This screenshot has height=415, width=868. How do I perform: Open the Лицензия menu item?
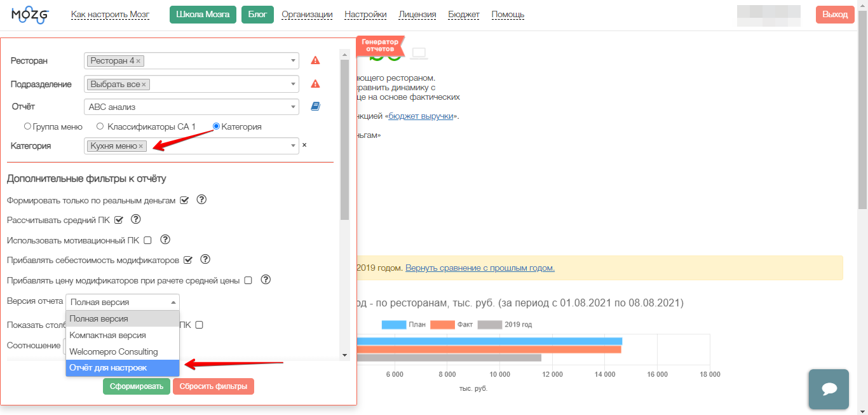point(417,15)
